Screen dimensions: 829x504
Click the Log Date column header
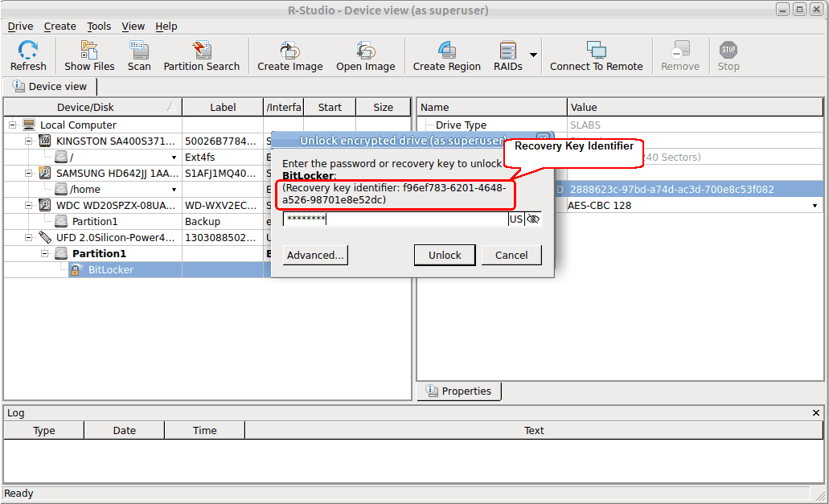click(125, 431)
